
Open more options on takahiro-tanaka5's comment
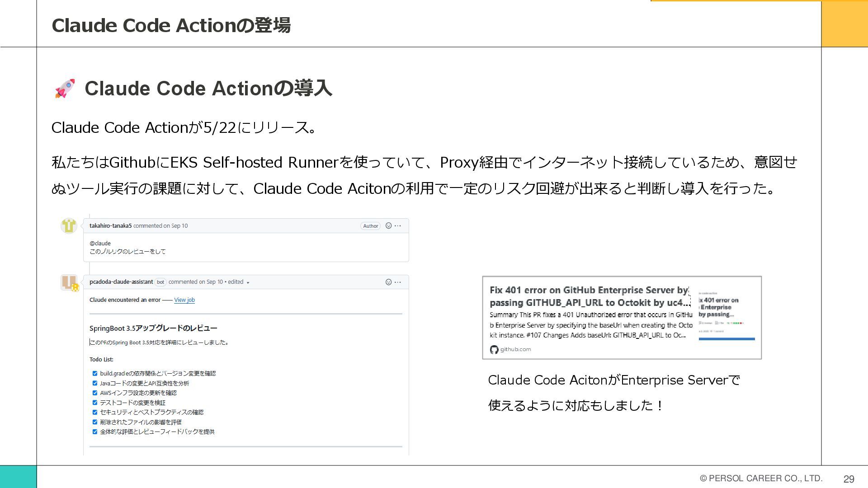pyautogui.click(x=398, y=225)
